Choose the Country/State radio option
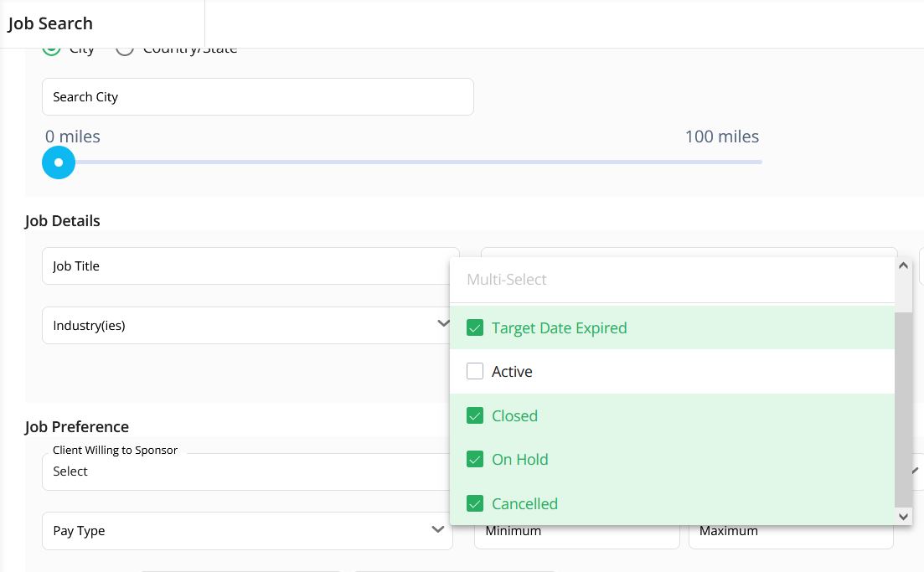This screenshot has height=572, width=924. coord(125,49)
